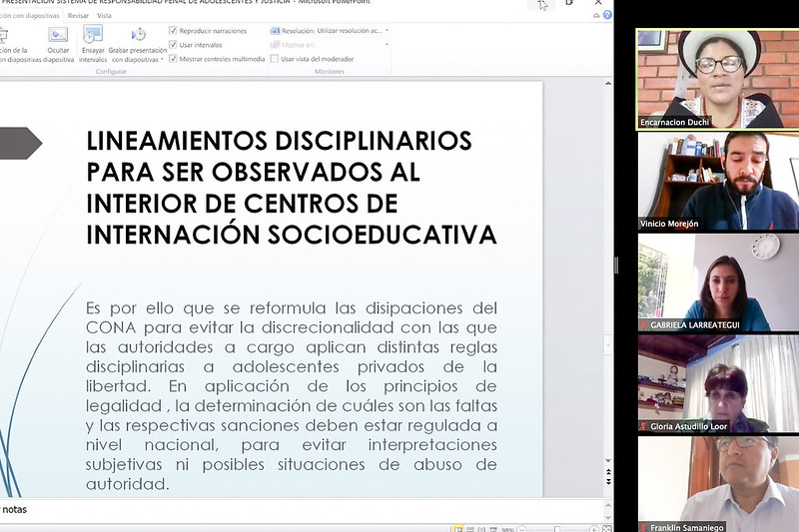Enable Usar vista del moderador
The height and width of the screenshot is (532, 799).
274,59
